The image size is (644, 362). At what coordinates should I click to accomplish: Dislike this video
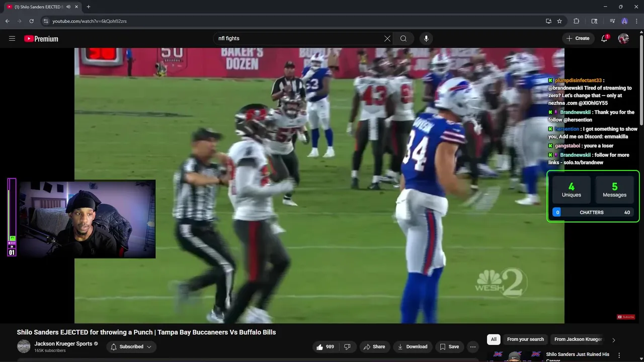(x=347, y=346)
